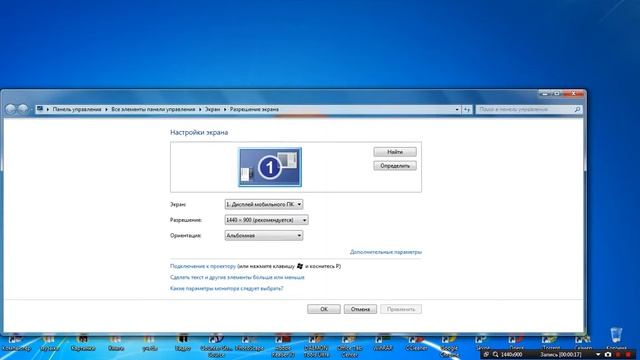Click the Отмена button
This screenshot has width=640, height=360.
[x=360, y=309]
